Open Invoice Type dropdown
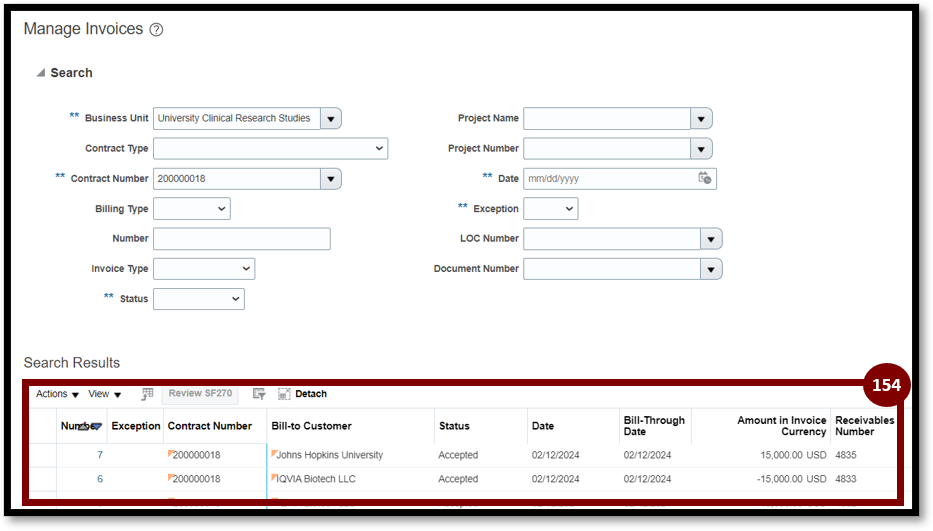 tap(204, 269)
